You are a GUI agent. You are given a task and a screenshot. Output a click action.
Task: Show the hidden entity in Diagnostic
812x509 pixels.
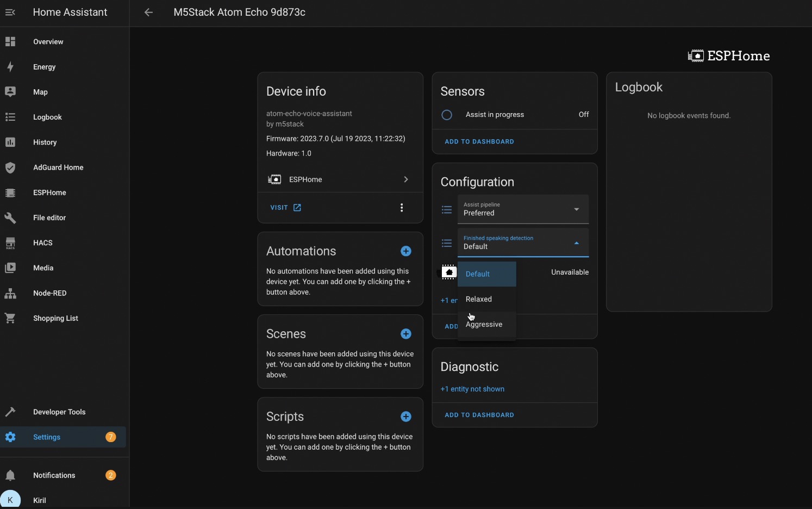pyautogui.click(x=472, y=389)
